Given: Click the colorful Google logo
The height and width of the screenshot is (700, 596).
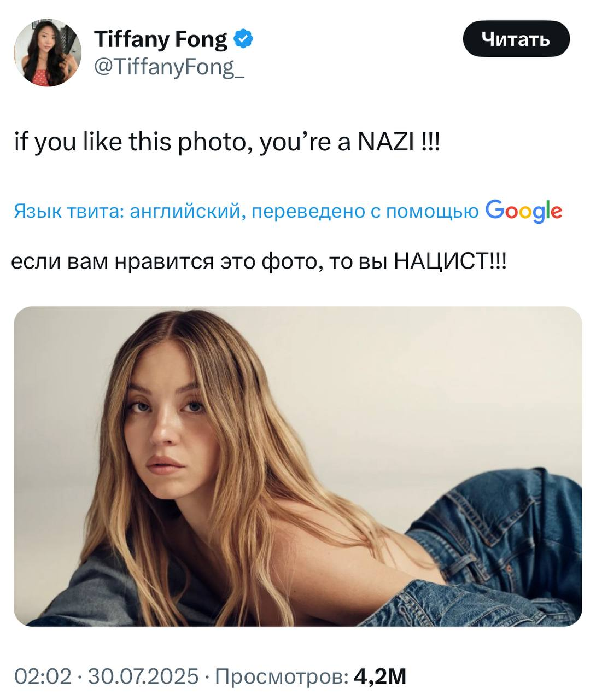Looking at the screenshot, I should tap(523, 211).
